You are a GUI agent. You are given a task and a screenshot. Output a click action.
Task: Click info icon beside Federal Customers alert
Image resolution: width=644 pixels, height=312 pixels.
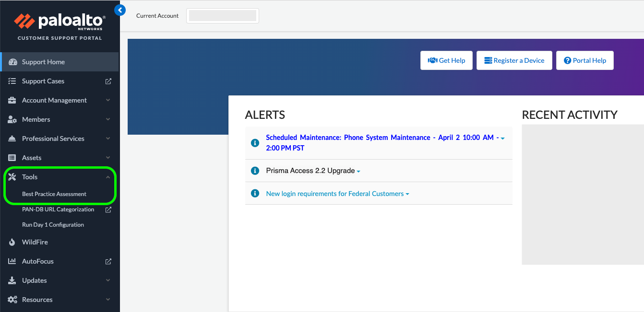click(x=255, y=194)
